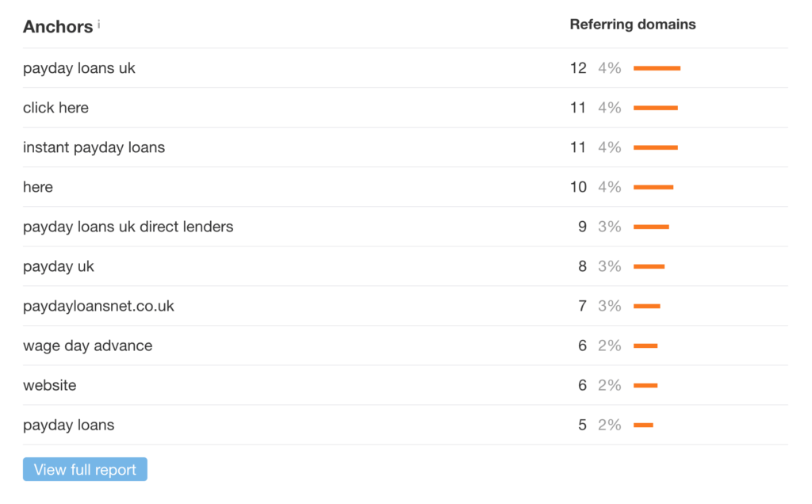812x504 pixels.
Task: Click referring domains count 12
Action: [578, 68]
